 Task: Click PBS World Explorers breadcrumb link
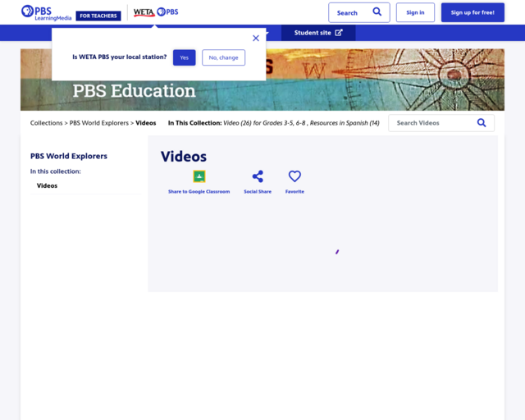[98, 123]
